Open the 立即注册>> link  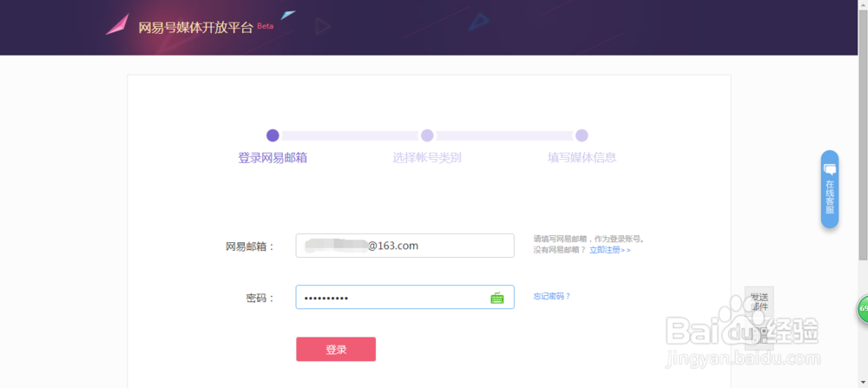[x=610, y=250]
